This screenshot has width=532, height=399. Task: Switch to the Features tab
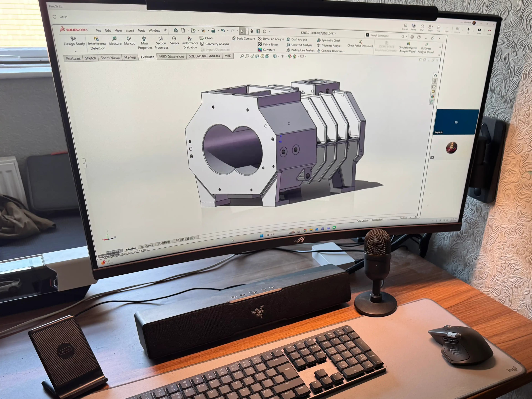click(x=73, y=58)
